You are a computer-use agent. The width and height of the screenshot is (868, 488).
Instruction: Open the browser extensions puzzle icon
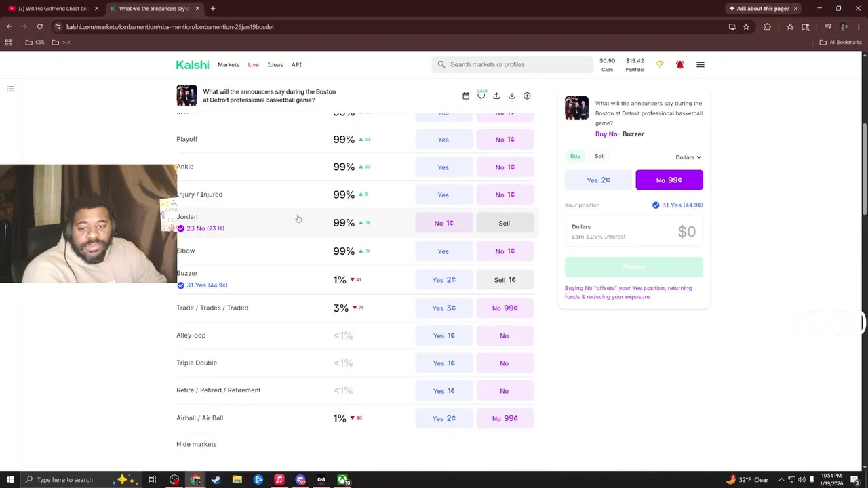(767, 27)
